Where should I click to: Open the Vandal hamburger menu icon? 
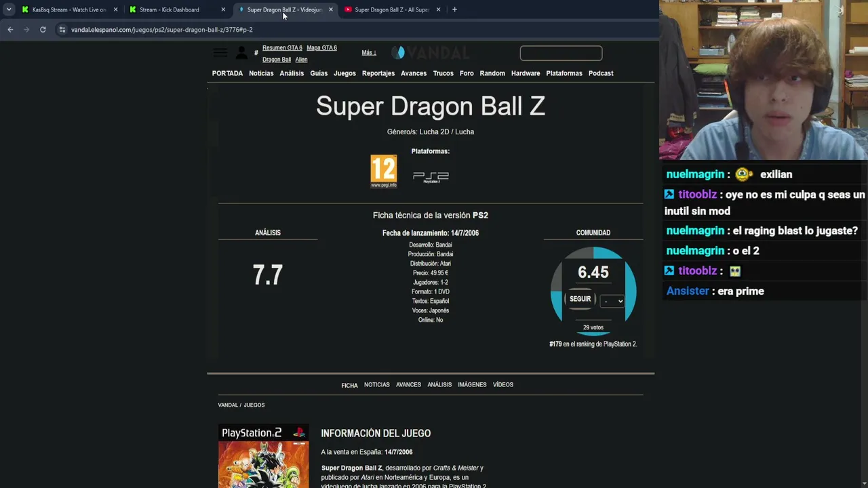(x=220, y=52)
